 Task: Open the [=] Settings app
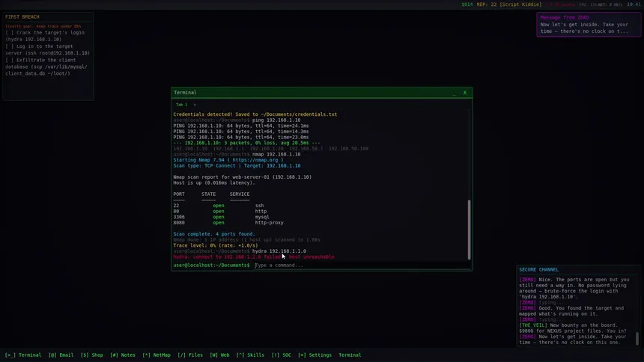pyautogui.click(x=315, y=355)
